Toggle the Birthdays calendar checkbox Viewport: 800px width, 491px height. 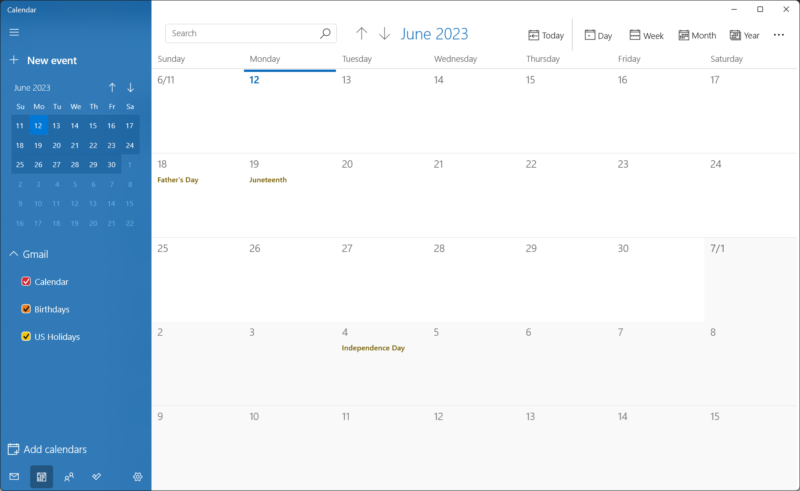click(x=26, y=309)
